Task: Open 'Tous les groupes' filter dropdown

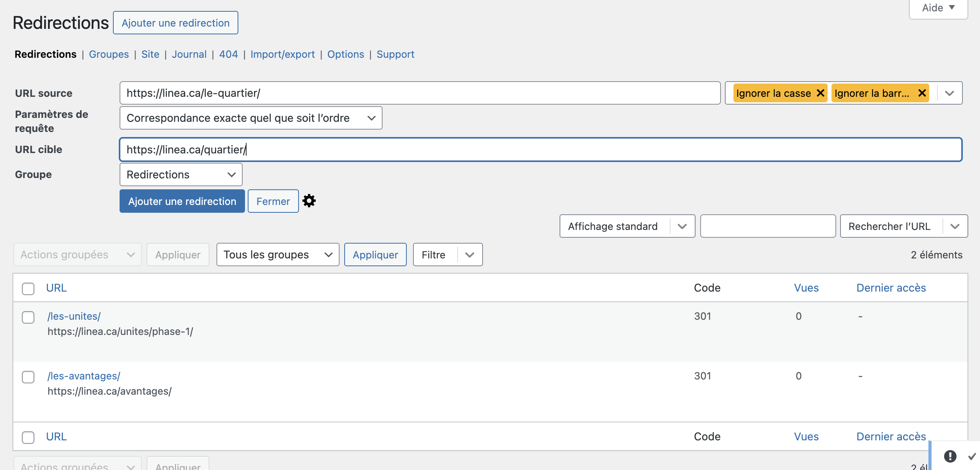Action: [277, 255]
